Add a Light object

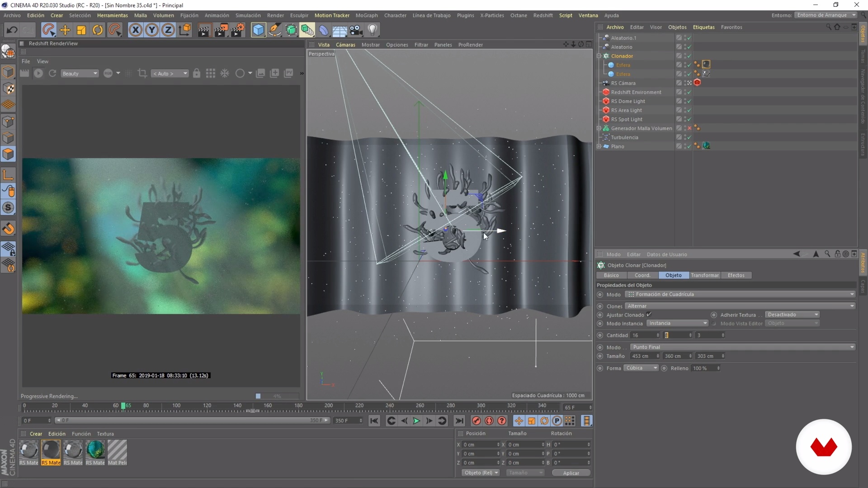coord(373,30)
